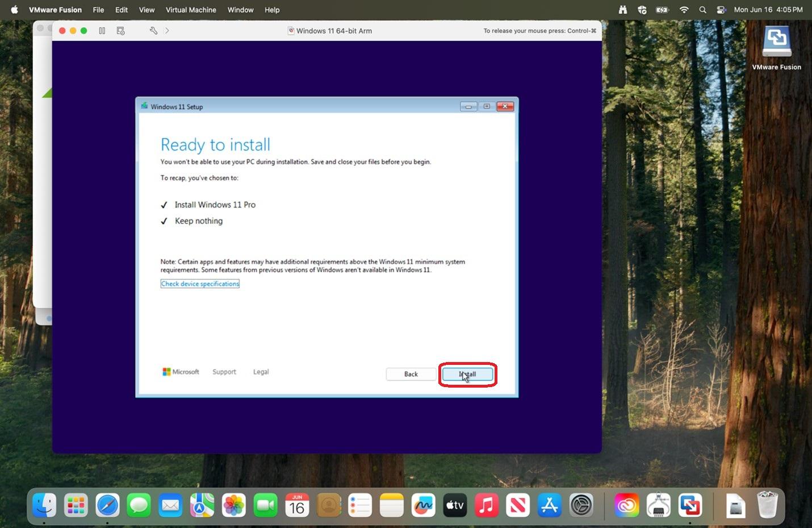Screen dimensions: 812x528
Task: Open News from the Dock
Action: [518, 505]
